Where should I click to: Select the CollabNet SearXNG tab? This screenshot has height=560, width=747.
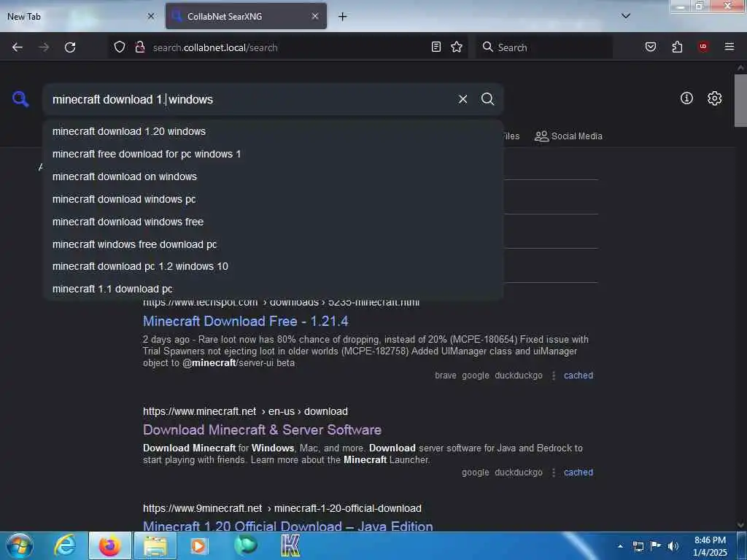tap(246, 17)
